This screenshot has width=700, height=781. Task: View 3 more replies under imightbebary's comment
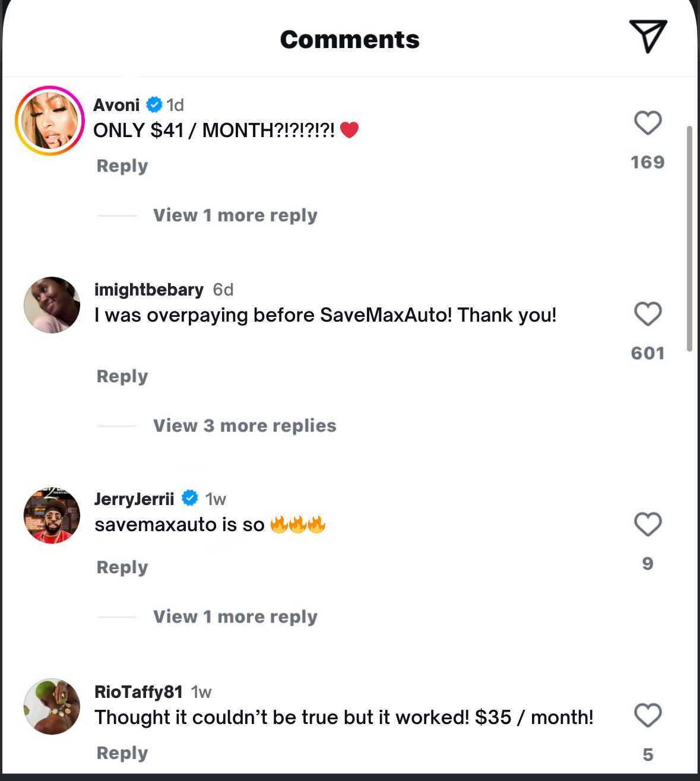pos(245,426)
